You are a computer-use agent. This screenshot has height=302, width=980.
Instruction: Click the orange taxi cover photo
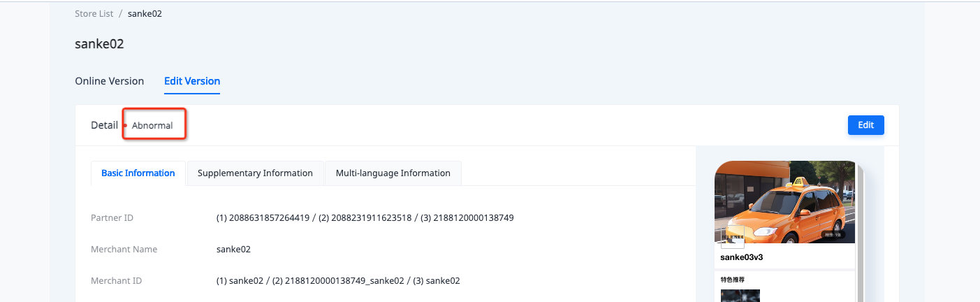pos(784,199)
